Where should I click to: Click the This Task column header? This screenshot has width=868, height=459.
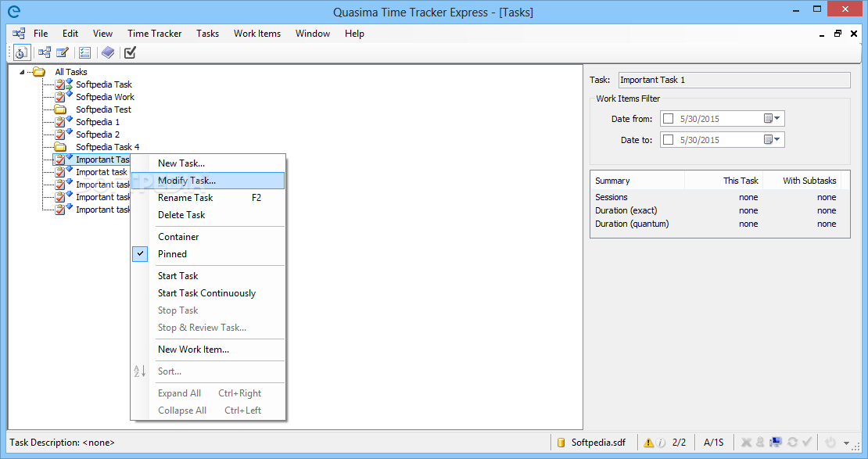tap(724, 181)
